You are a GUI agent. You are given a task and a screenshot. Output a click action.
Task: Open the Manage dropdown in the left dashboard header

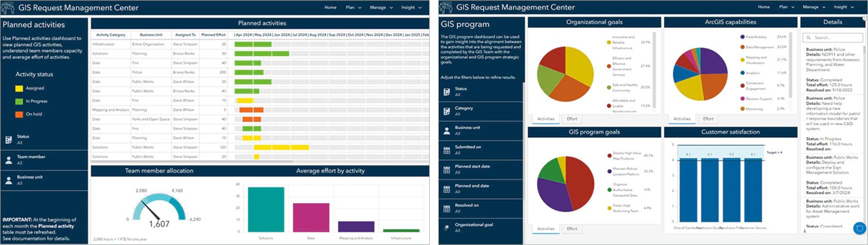point(381,7)
